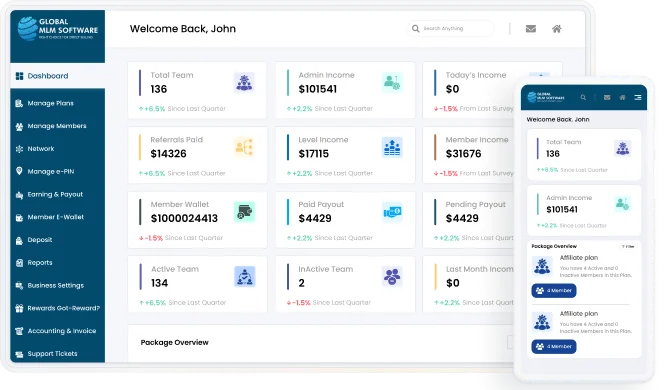Click the Referrals Paid card icon
Screen dimensions: 667x390
(x=244, y=147)
